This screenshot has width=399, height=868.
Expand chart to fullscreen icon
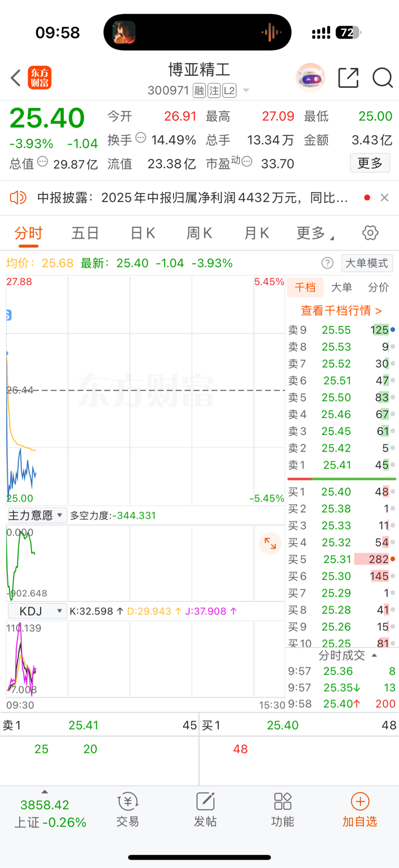[270, 544]
